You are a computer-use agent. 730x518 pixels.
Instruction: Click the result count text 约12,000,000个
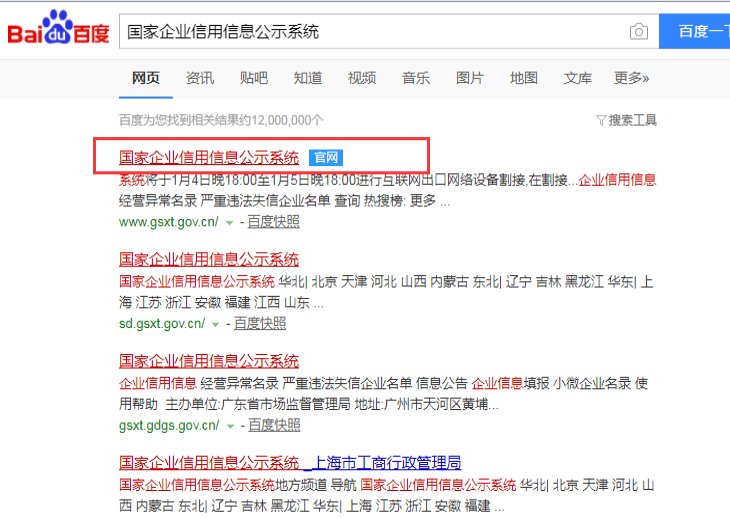281,121
